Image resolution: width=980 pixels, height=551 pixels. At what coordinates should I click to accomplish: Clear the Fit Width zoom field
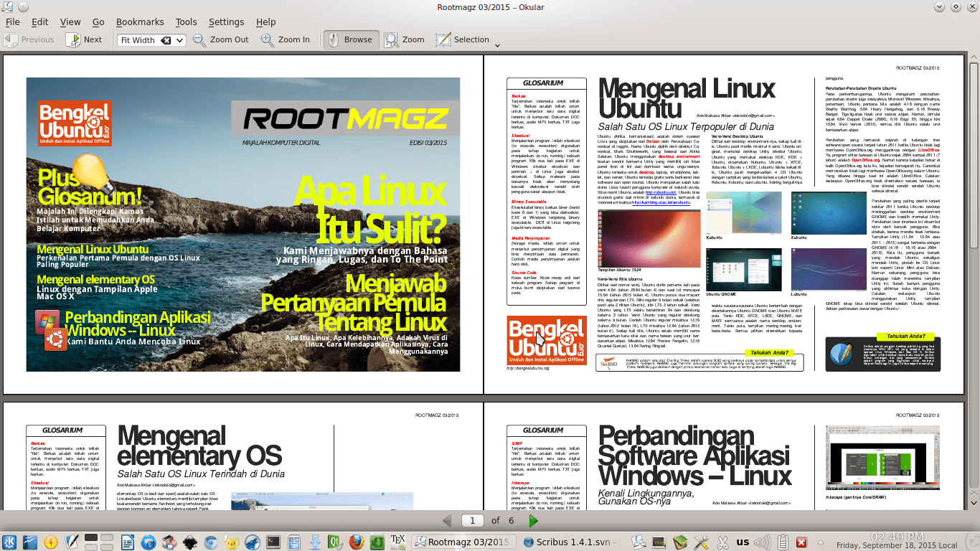point(166,40)
